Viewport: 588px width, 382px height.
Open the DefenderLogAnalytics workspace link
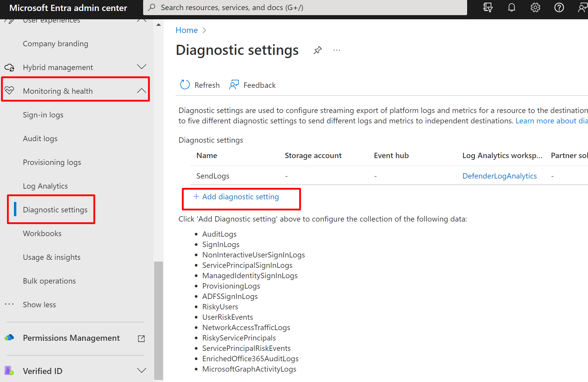coord(500,176)
